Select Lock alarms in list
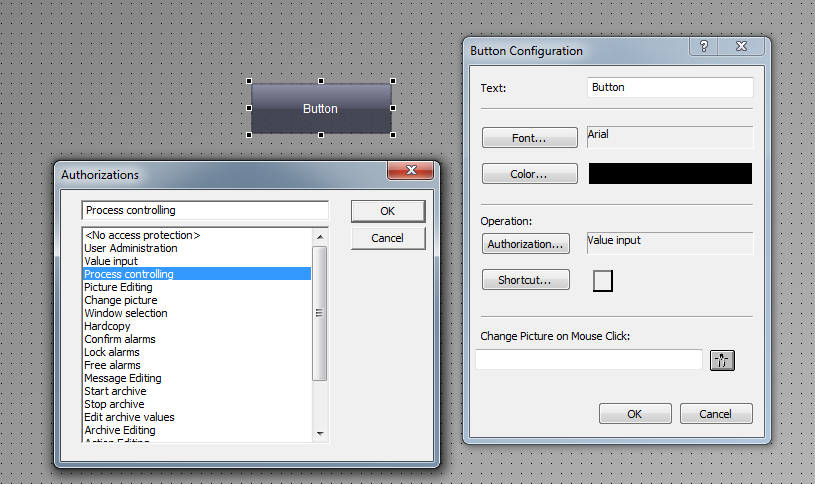 (197, 352)
